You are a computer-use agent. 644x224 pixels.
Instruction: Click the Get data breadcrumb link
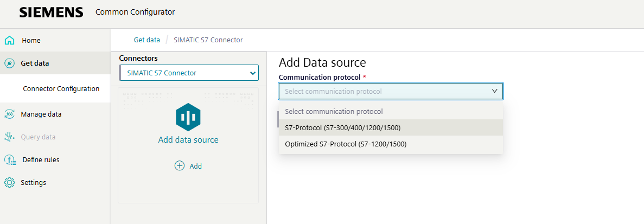coord(146,40)
